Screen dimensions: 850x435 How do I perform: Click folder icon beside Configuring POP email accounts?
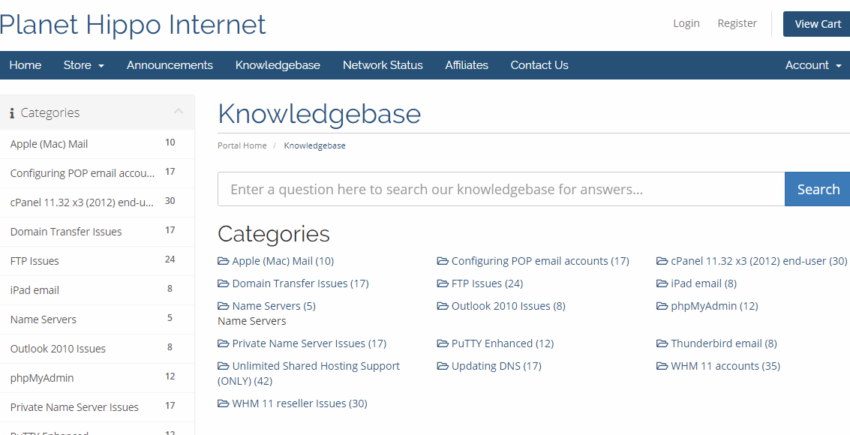tap(442, 261)
